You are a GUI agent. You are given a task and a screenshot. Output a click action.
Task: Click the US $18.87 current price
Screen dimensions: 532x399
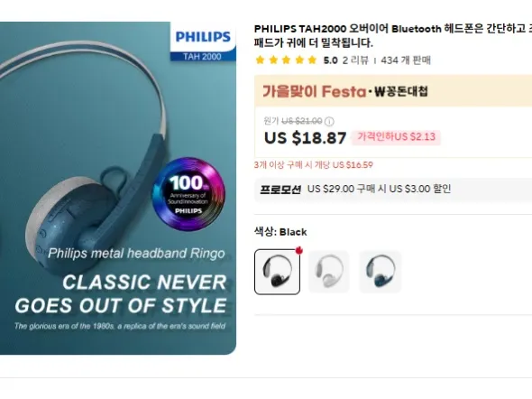[x=305, y=138]
